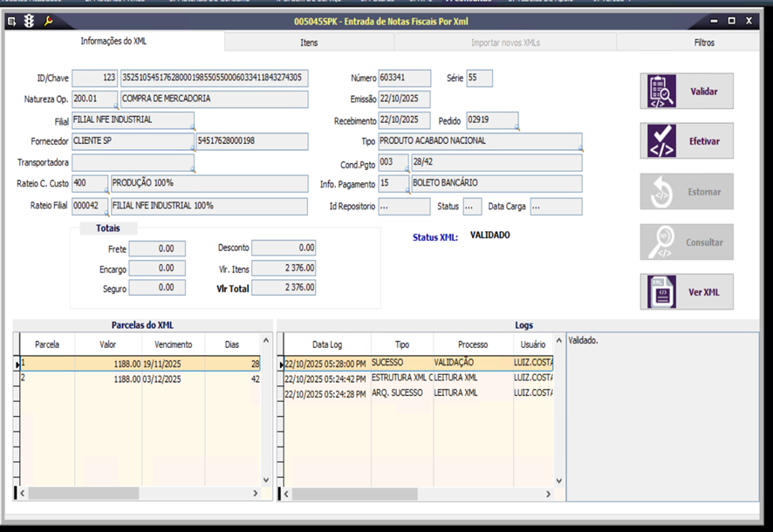Click the Validar button
This screenshot has width=773, height=532.
pos(687,91)
